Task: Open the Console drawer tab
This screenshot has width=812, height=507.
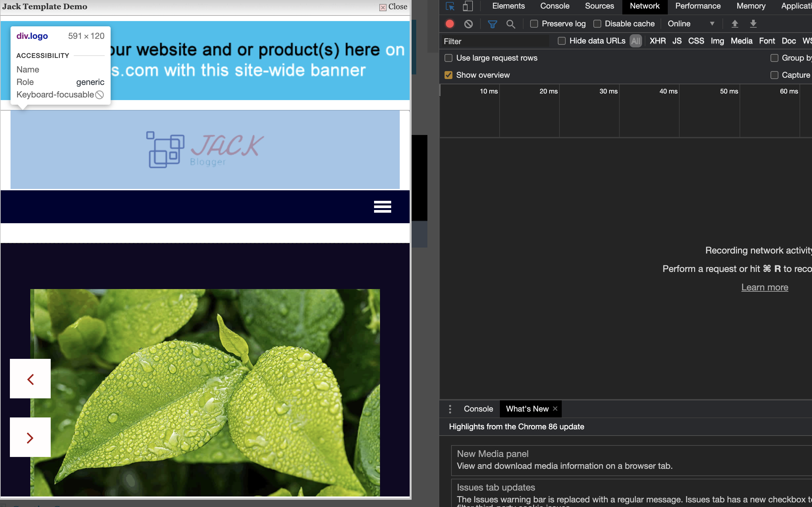Action: [x=478, y=409]
